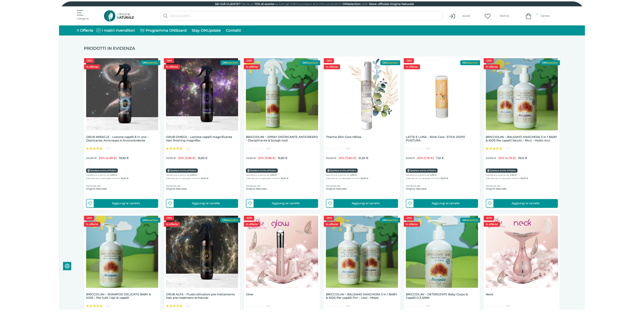Add Latte e Luna Stick to cart
The width and height of the screenshot is (644, 331).
coord(445,203)
